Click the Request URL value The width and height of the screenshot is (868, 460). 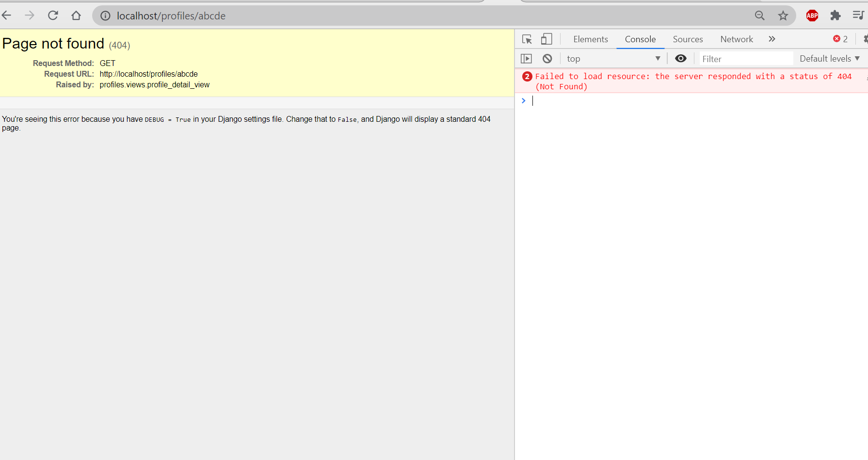click(149, 74)
